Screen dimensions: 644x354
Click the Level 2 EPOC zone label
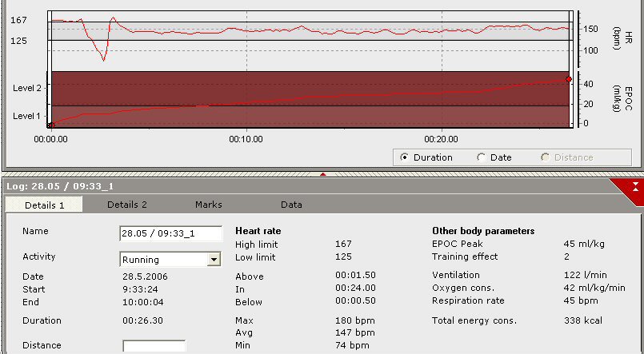(26, 86)
